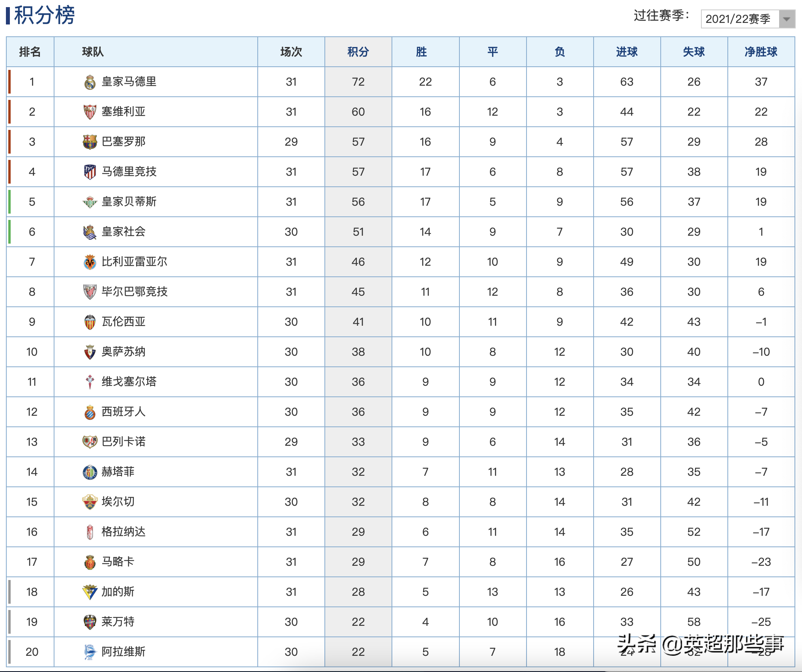Click the Rayo Vallecano crest icon
Screen dimensions: 802x672
90,442
